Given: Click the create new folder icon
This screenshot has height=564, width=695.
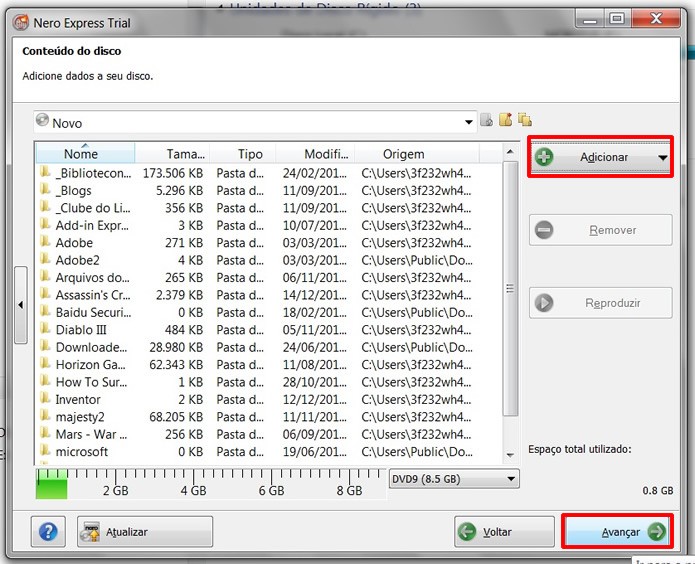Looking at the screenshot, I should pyautogui.click(x=506, y=120).
